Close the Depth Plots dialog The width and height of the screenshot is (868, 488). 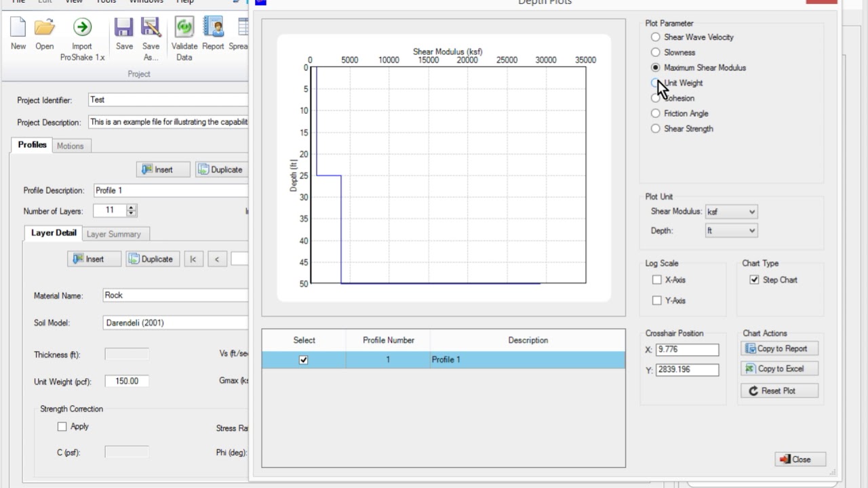800,459
